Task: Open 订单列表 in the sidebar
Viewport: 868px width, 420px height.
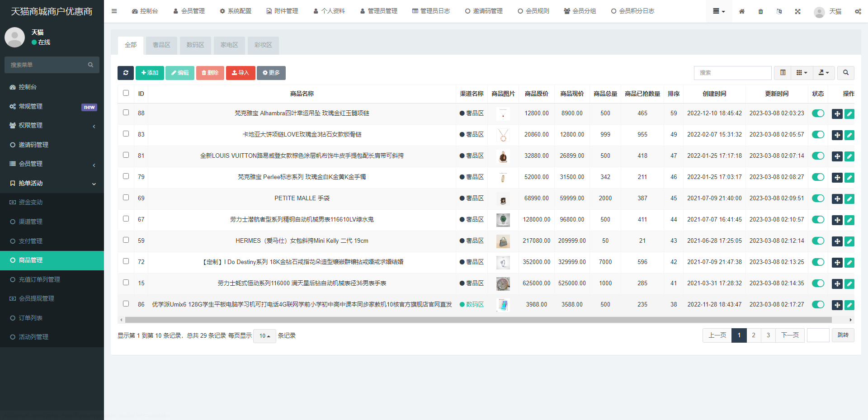Action: [x=31, y=318]
